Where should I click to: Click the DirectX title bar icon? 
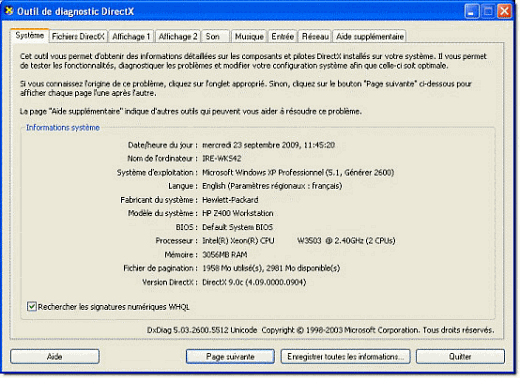click(9, 11)
